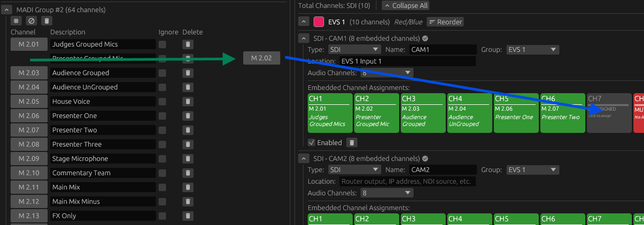The image size is (644, 225).
Task: Delete the Presenter One channel row
Action: click(188, 115)
